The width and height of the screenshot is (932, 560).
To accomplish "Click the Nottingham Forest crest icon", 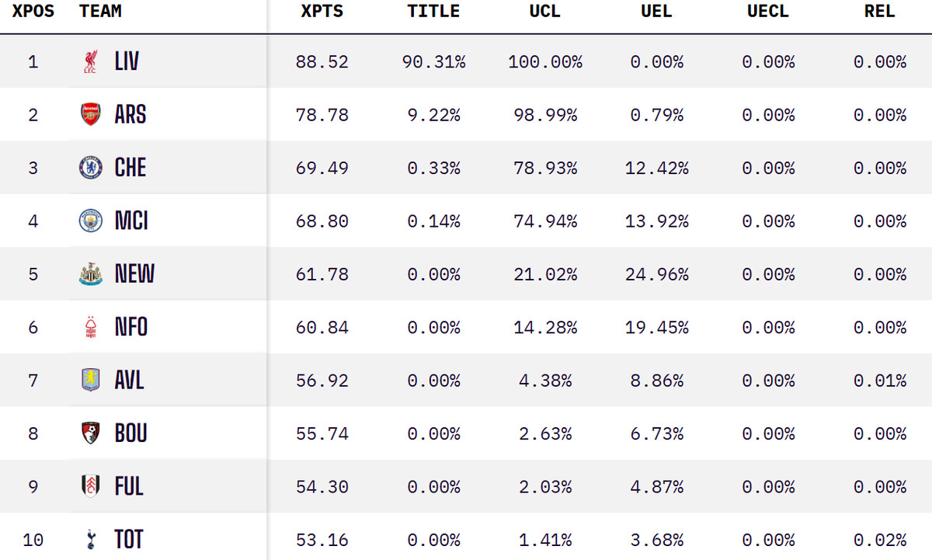I will coord(91,328).
